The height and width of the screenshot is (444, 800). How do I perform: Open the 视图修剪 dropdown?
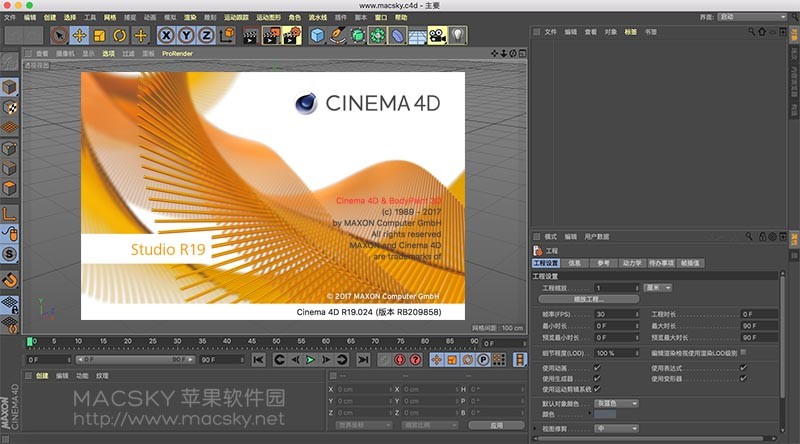616,428
